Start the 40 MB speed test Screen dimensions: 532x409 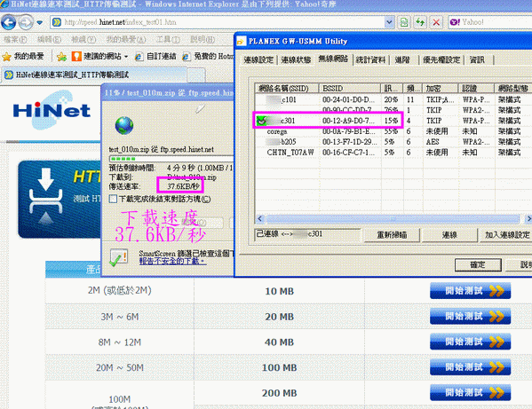pos(470,342)
